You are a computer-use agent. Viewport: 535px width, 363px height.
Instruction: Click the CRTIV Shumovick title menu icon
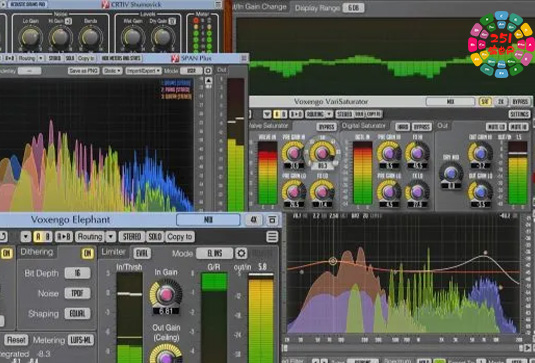point(218,4)
